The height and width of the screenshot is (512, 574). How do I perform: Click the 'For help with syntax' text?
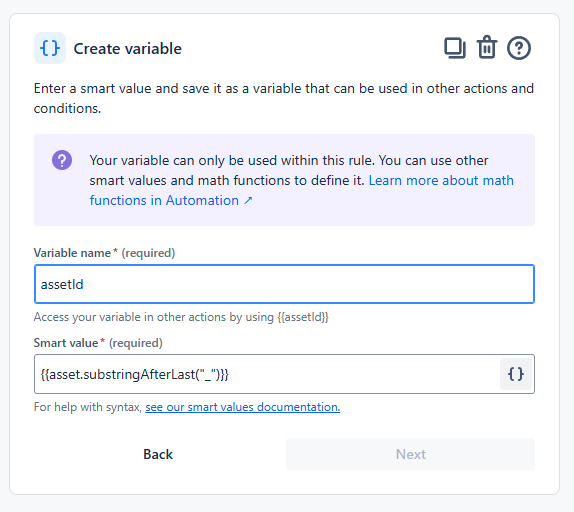coord(88,407)
